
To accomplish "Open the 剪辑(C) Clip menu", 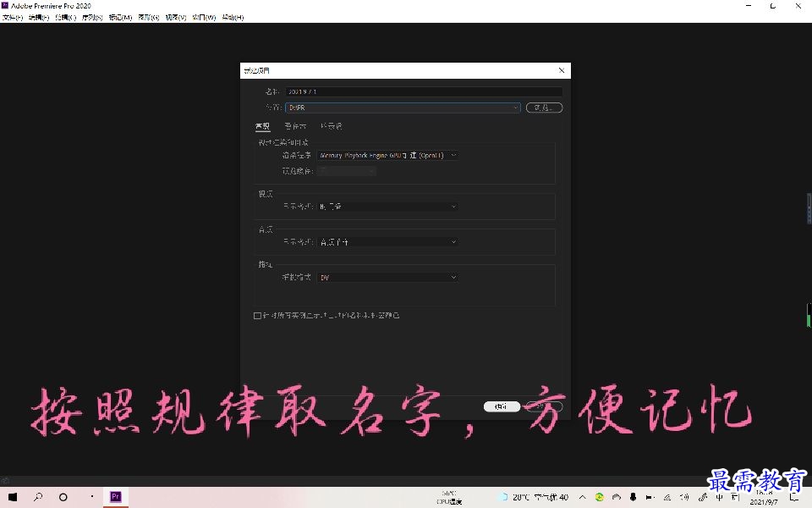I will click(66, 17).
